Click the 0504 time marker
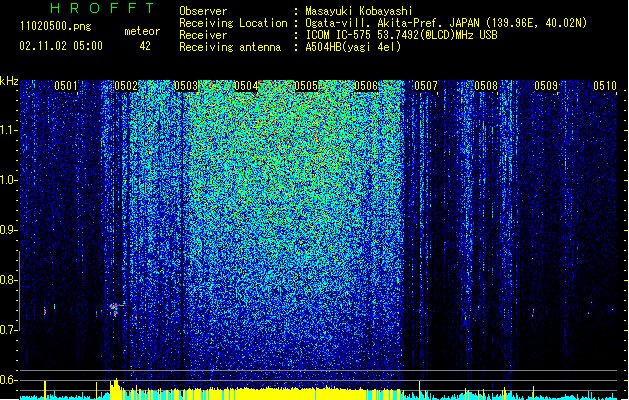 point(246,86)
